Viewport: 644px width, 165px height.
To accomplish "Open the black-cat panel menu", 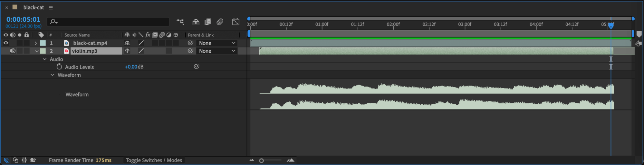I will click(51, 7).
